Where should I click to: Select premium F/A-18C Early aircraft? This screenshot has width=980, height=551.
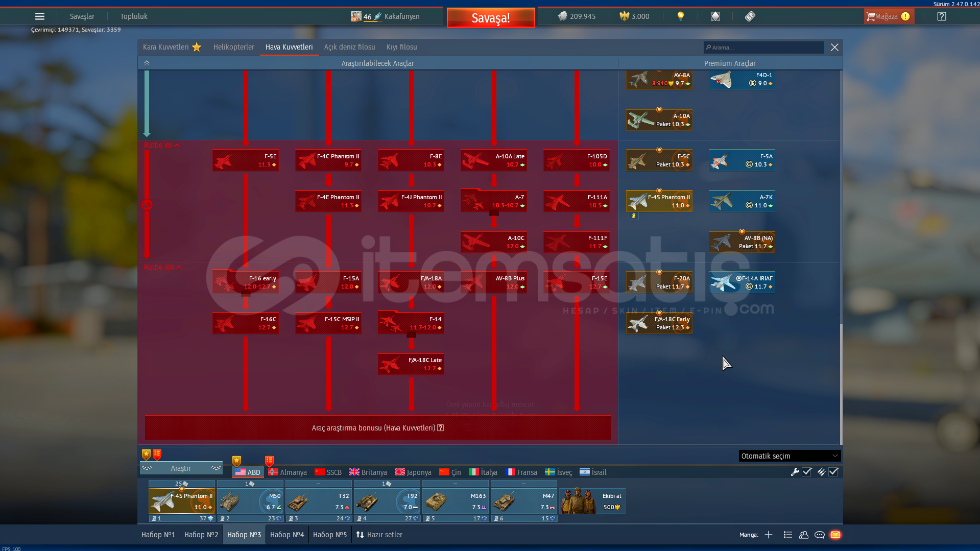click(x=659, y=323)
